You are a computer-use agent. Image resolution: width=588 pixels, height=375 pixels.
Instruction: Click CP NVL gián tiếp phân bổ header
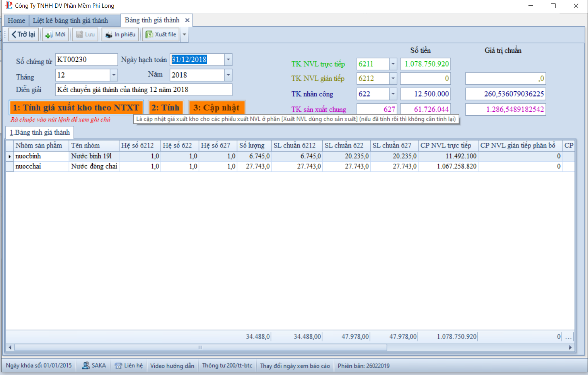click(520, 146)
